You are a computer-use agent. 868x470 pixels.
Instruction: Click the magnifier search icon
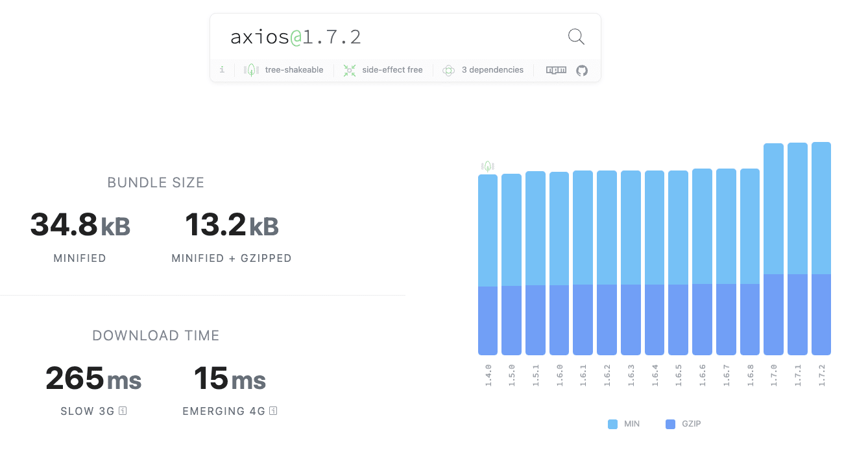pos(576,37)
